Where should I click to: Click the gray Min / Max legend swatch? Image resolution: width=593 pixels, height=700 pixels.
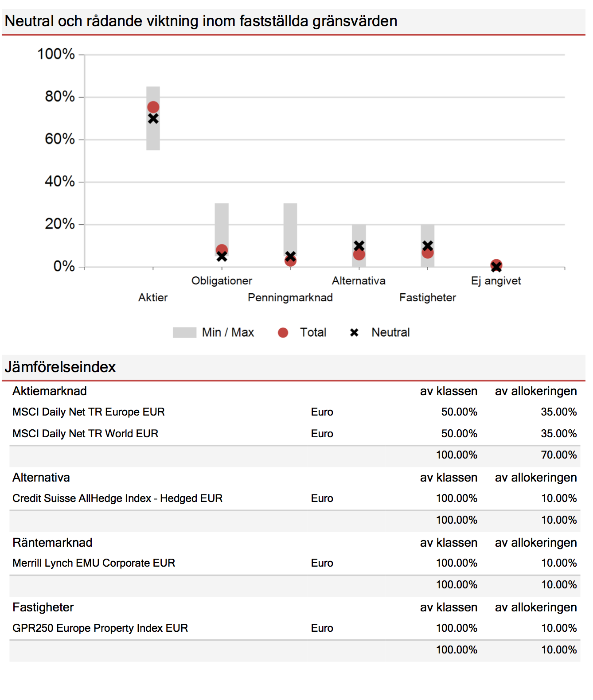click(184, 333)
